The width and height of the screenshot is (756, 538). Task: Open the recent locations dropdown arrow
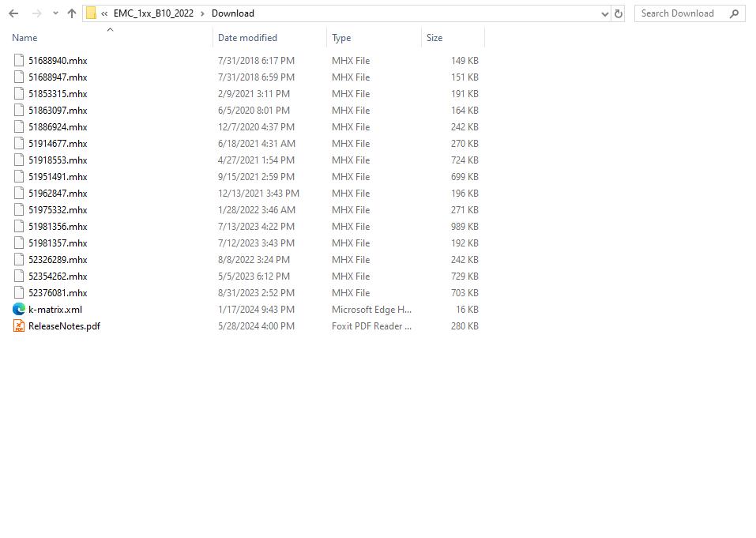55,13
